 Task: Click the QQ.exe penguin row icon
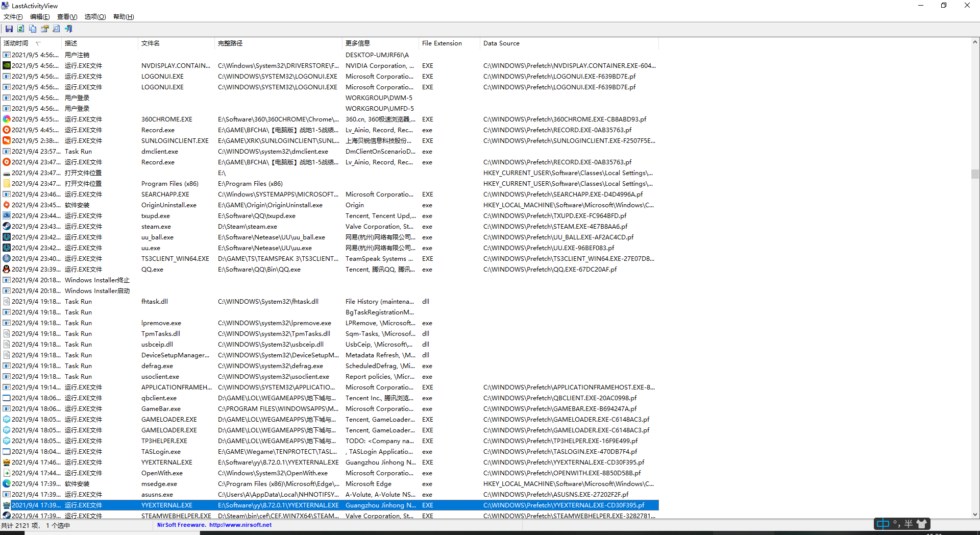[7, 270]
